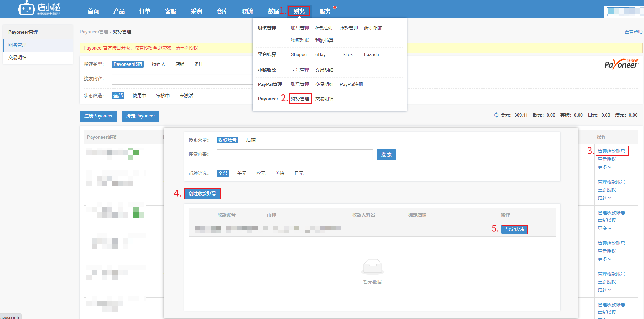Viewport: 644px width, 319px height.
Task: Select 收支明细 in the finance dropdown
Action: [x=373, y=28]
